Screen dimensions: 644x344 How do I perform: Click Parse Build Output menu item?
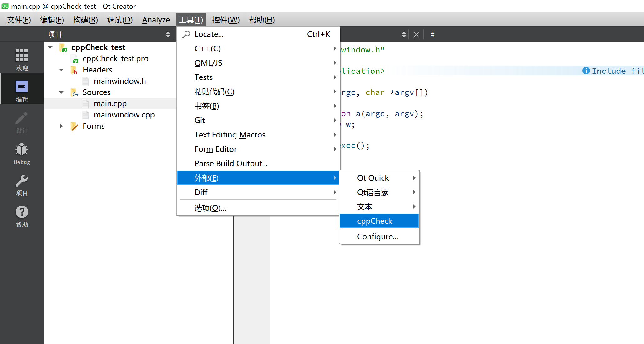coord(230,163)
